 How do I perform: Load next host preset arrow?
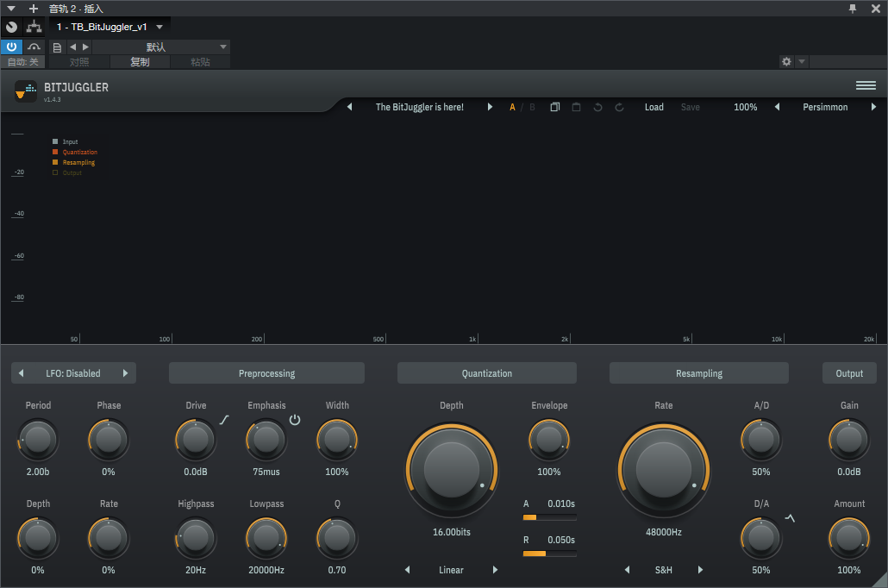[85, 47]
